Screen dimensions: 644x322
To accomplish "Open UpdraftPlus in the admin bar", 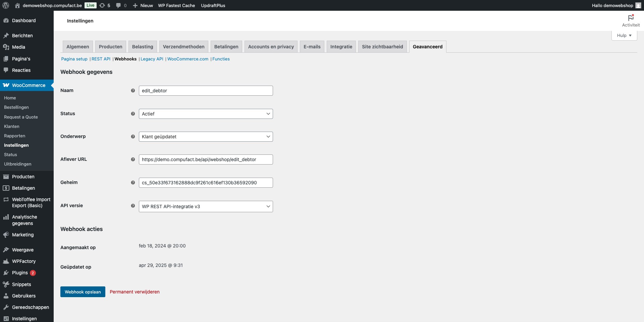I will pos(213,5).
